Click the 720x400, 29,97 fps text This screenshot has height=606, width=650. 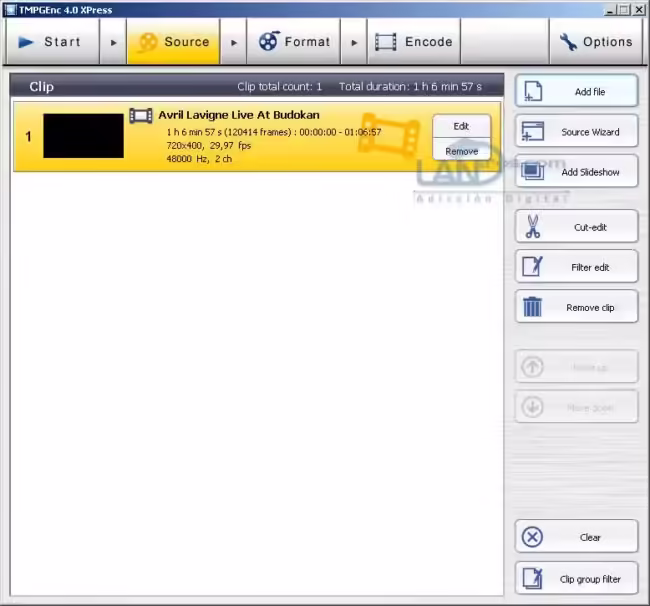209,145
